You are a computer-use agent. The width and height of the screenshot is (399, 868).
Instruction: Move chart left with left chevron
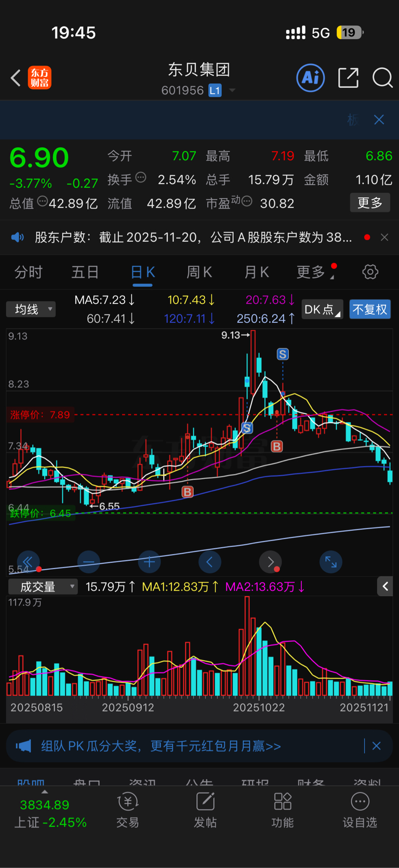pos(210,562)
